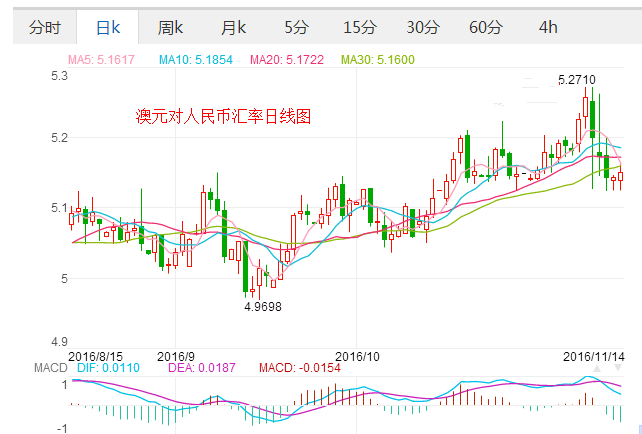Click the MA5: 5.1617 legend label

click(101, 60)
